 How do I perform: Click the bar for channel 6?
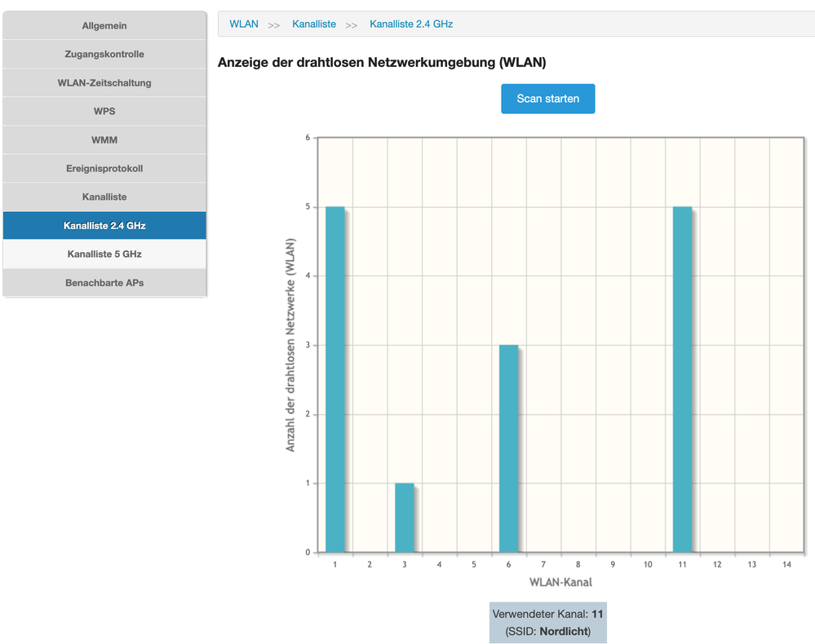pyautogui.click(x=508, y=448)
